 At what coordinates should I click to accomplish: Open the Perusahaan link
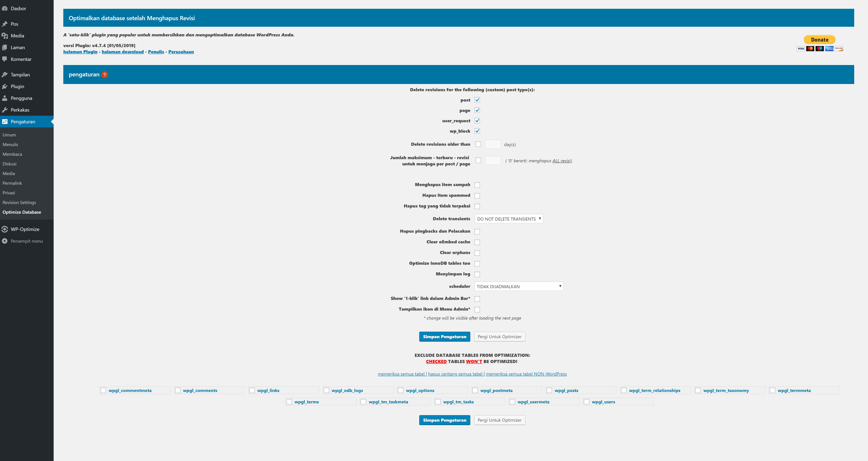tap(181, 52)
